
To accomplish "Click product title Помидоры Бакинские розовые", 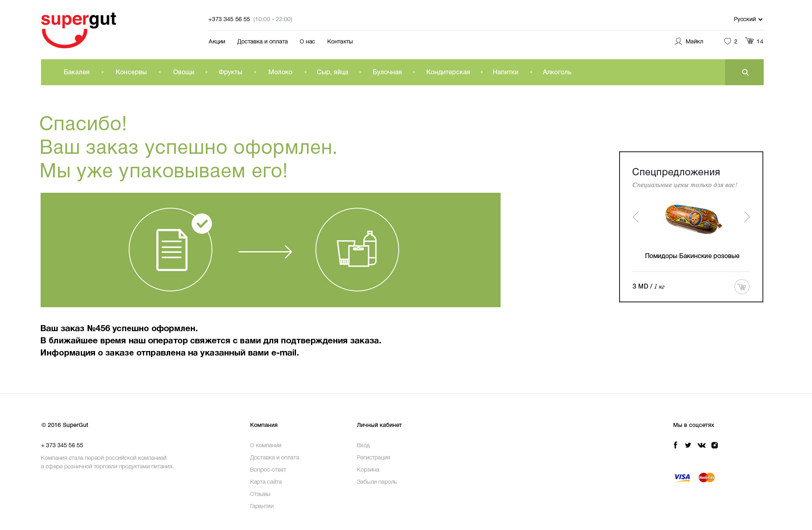I will click(692, 256).
